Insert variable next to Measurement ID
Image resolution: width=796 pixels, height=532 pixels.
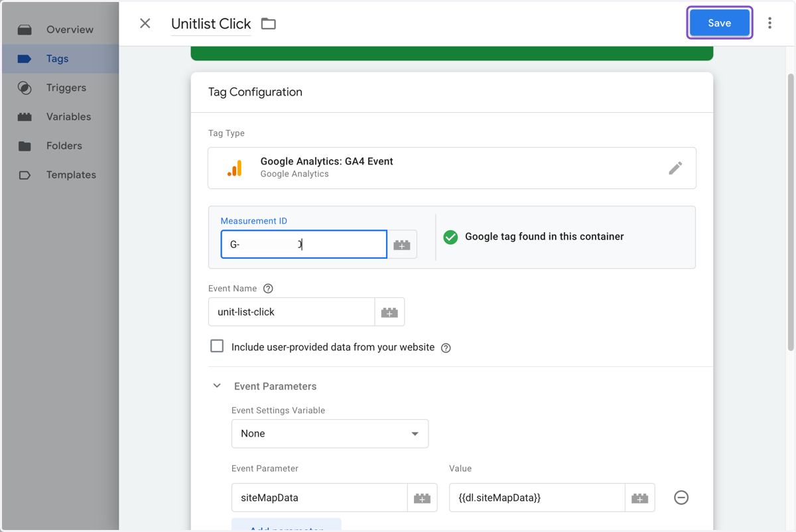click(402, 244)
